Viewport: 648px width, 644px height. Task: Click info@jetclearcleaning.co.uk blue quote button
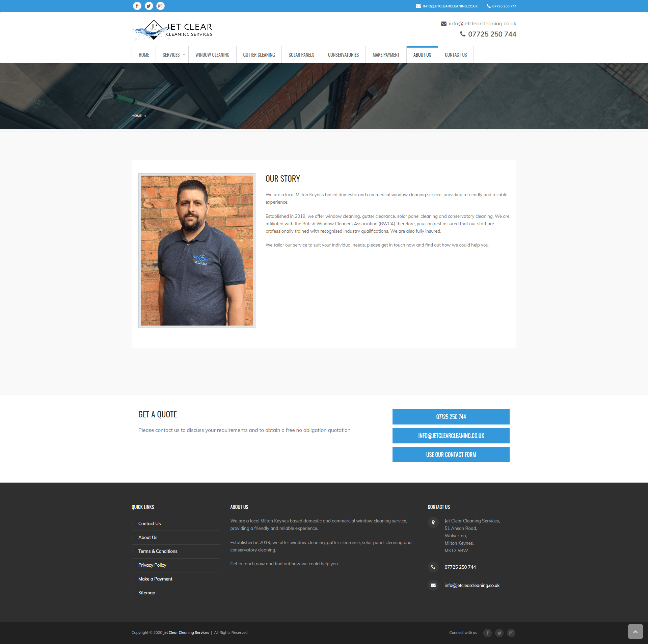coord(451,436)
